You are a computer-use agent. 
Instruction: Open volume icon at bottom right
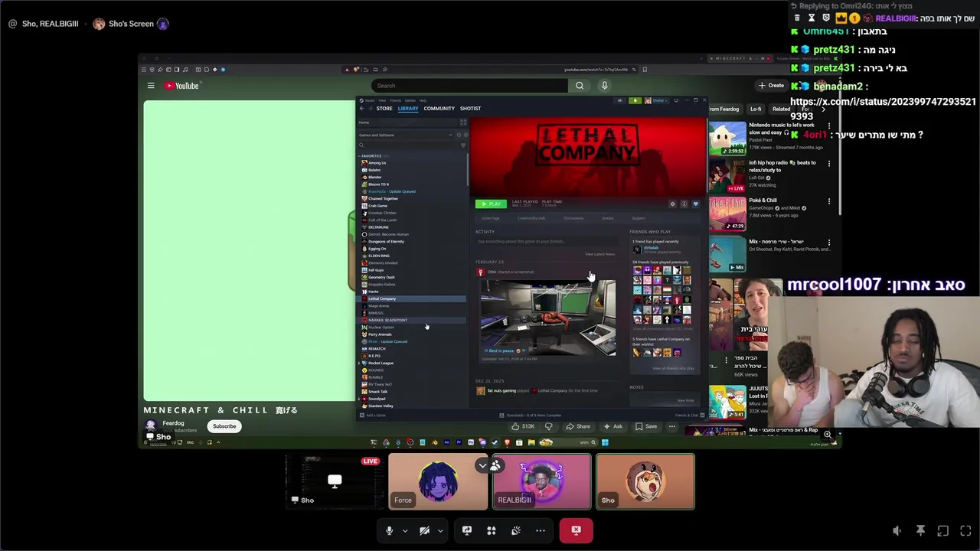[897, 530]
